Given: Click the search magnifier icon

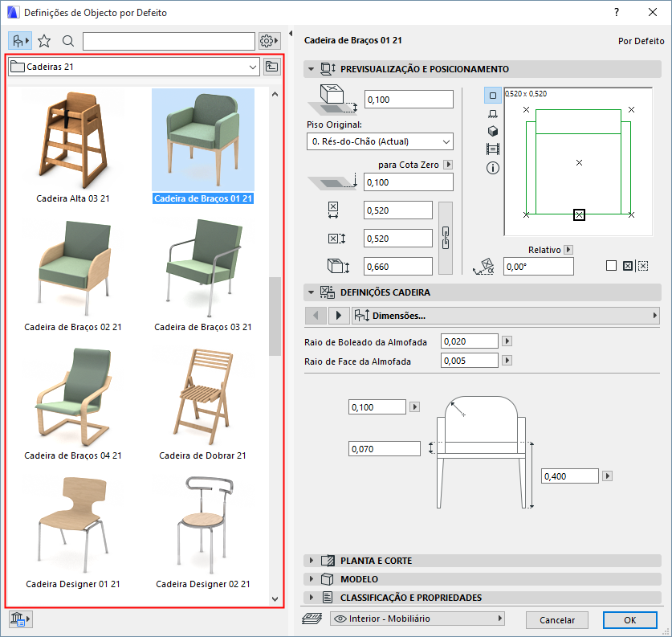Looking at the screenshot, I should pyautogui.click(x=68, y=41).
